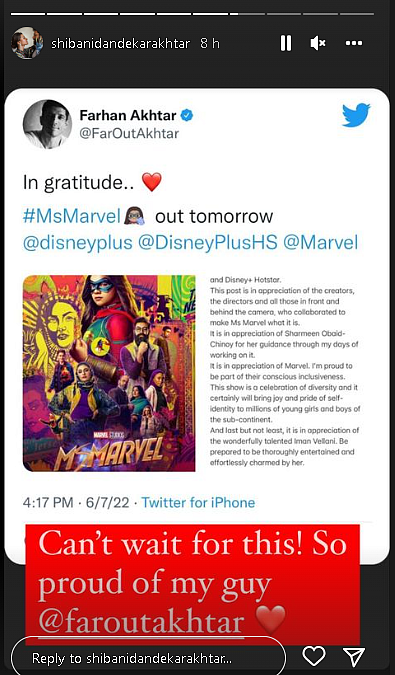Jump to the first story progress segment
395x675 pixels.
point(28,14)
